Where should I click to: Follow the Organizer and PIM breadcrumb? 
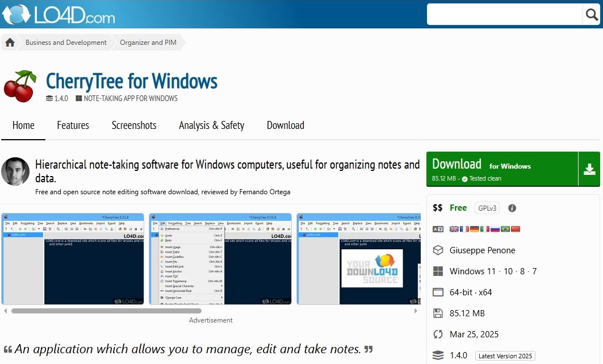pyautogui.click(x=149, y=43)
